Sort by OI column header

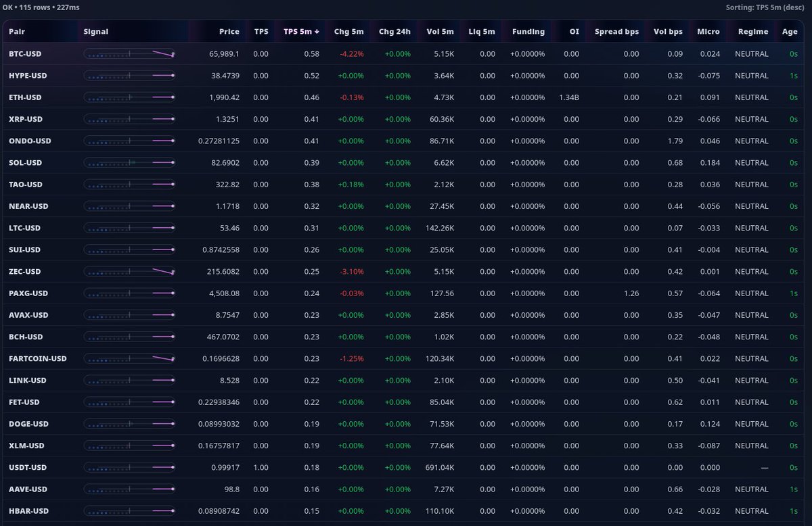pyautogui.click(x=574, y=32)
